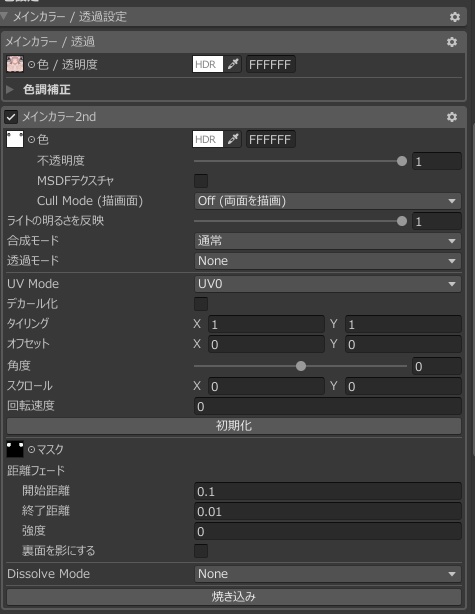475x614 pixels.
Task: Edit hex value FFFFFF in 色 / 透明度 row
Action: click(271, 64)
